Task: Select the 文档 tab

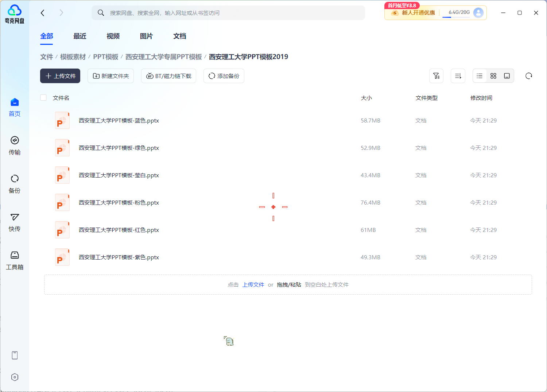Action: (x=180, y=36)
